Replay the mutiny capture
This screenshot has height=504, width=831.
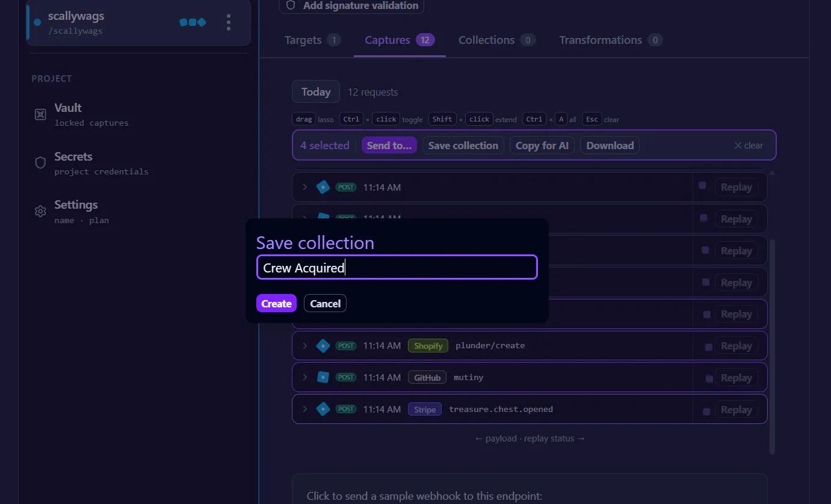737,378
